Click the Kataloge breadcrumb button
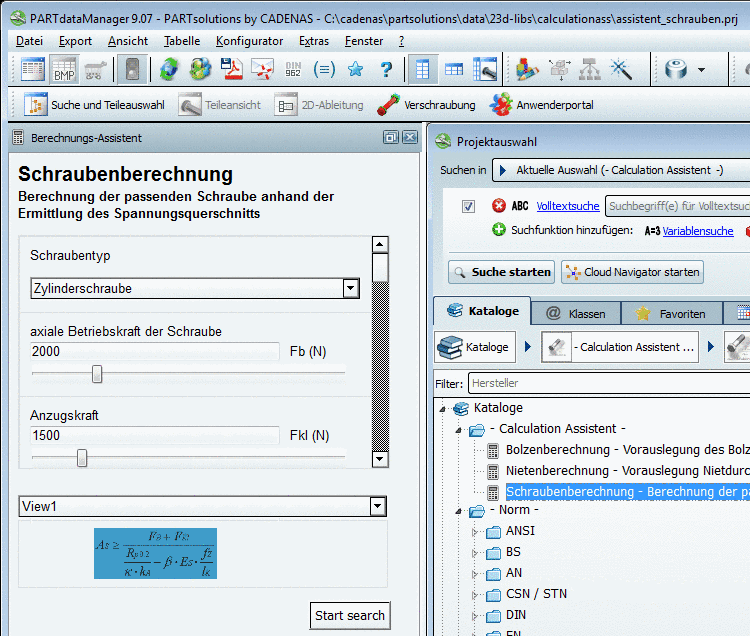This screenshot has height=636, width=750. click(x=475, y=347)
